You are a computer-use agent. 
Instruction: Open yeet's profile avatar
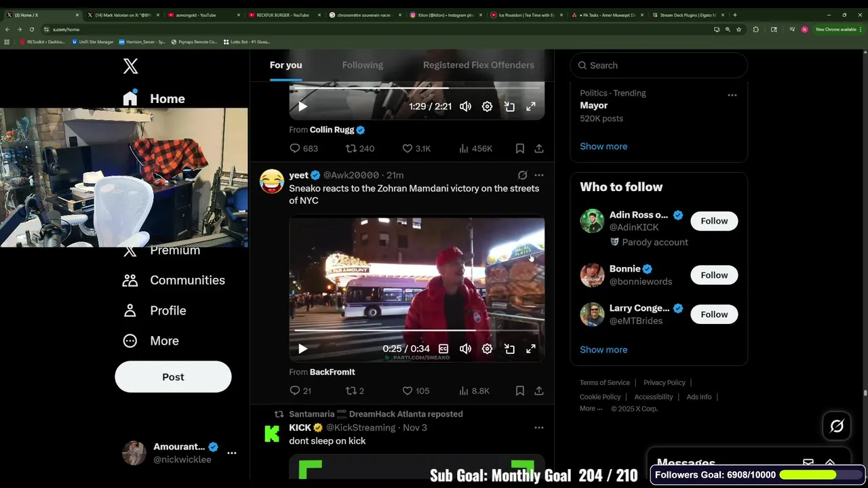point(272,182)
